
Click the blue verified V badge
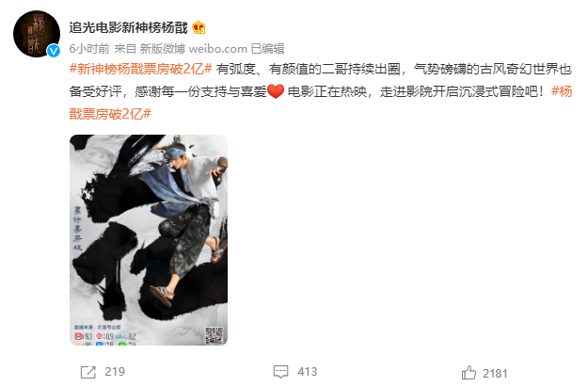pos(54,50)
